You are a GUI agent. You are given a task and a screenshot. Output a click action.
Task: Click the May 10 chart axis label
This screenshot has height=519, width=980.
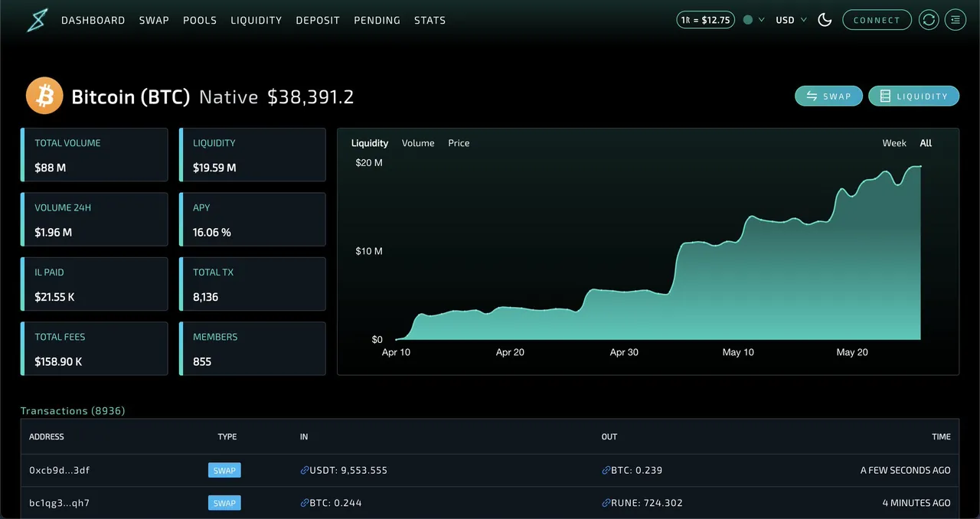point(738,352)
